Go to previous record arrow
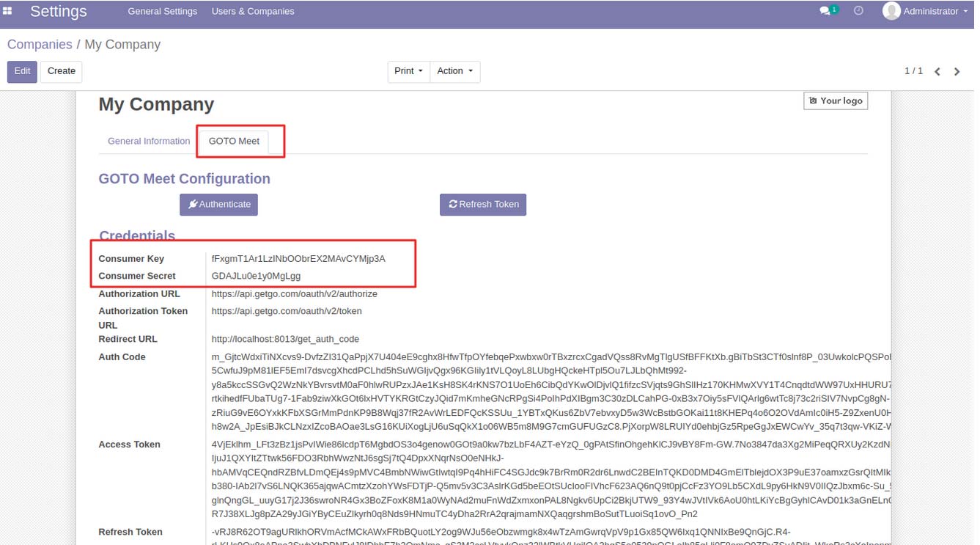Image resolution: width=980 pixels, height=545 pixels. pos(937,72)
